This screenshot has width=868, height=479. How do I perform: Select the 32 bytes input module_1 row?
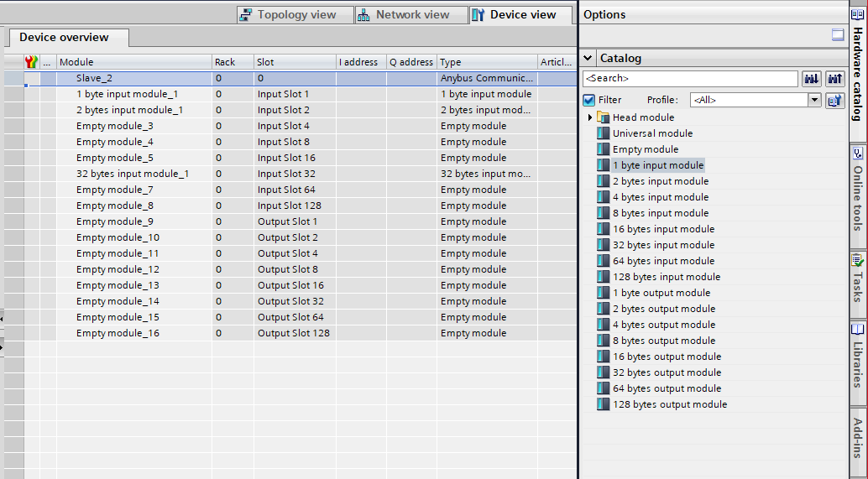click(290, 174)
